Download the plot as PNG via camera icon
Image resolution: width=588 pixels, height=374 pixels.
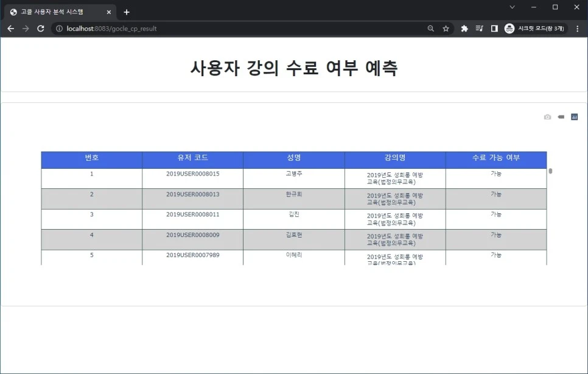pyautogui.click(x=547, y=117)
